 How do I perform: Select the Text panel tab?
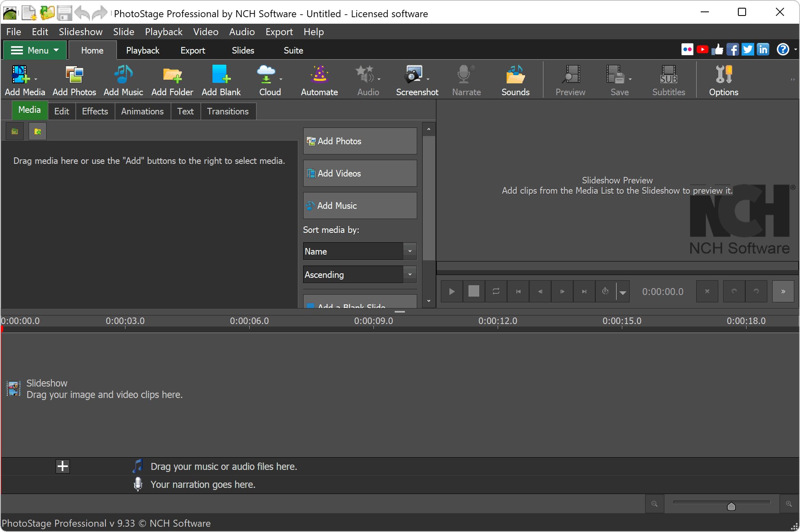[185, 111]
